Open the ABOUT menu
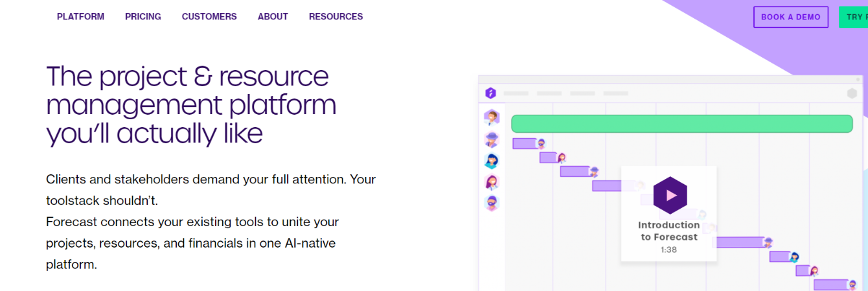This screenshot has width=868, height=291. [273, 17]
